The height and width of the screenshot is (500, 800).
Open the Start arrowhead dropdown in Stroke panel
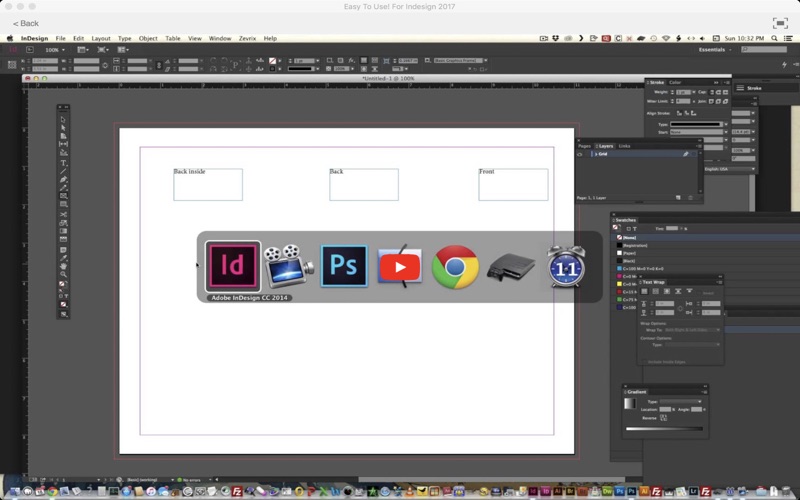point(697,132)
